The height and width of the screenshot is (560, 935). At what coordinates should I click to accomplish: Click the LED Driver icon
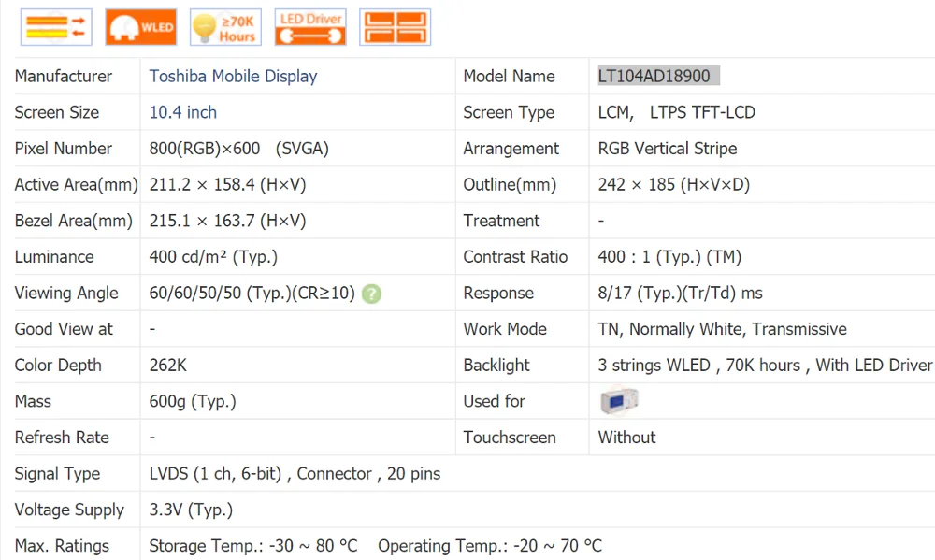(310, 27)
